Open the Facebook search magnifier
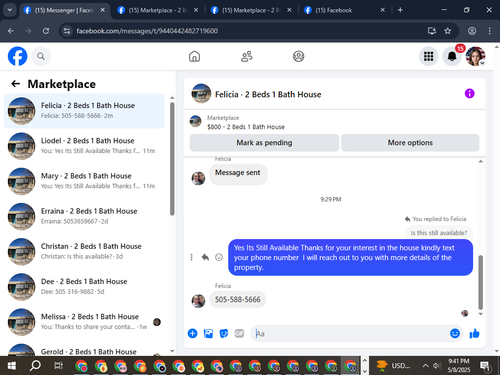 point(41,56)
